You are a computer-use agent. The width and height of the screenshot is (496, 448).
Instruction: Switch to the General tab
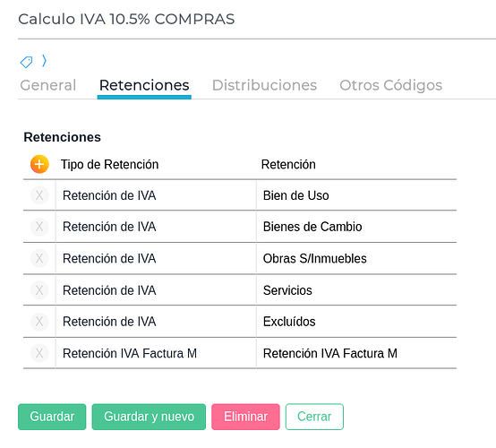point(48,85)
